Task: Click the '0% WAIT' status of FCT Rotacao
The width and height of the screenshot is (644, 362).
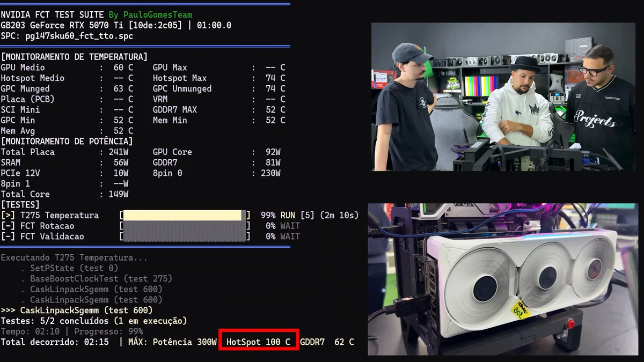Action: (283, 226)
